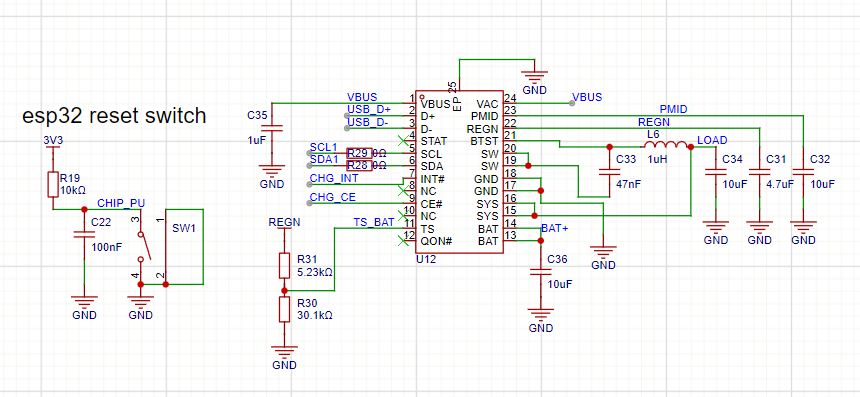Click the CHG_INT net label
The height and width of the screenshot is (397, 860).
(333, 178)
